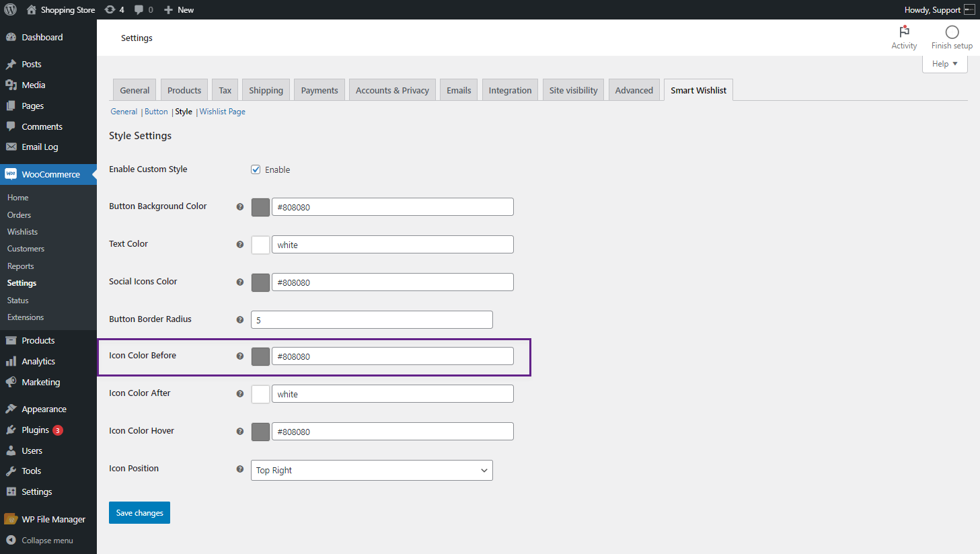
Task: Open the Integration settings tab
Action: [510, 90]
